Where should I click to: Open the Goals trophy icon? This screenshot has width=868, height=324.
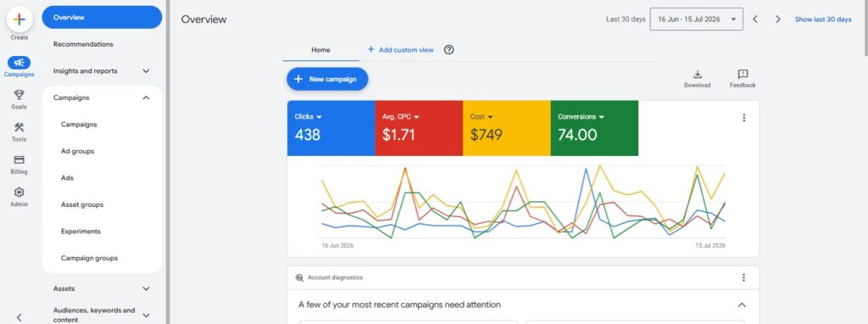pyautogui.click(x=19, y=95)
